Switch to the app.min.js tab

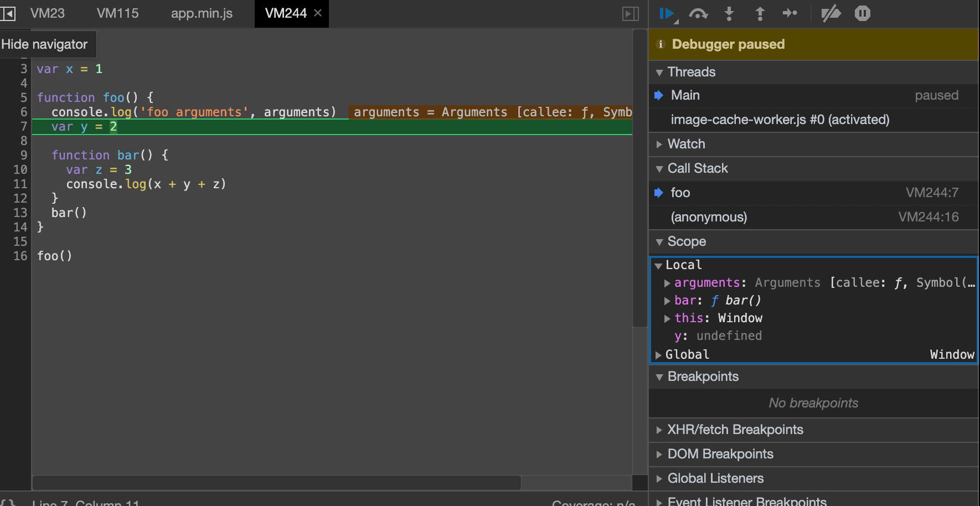(x=202, y=13)
